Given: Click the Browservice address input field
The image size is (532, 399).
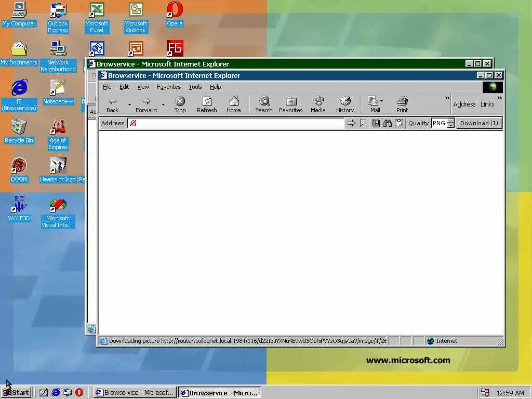Looking at the screenshot, I should 236,123.
